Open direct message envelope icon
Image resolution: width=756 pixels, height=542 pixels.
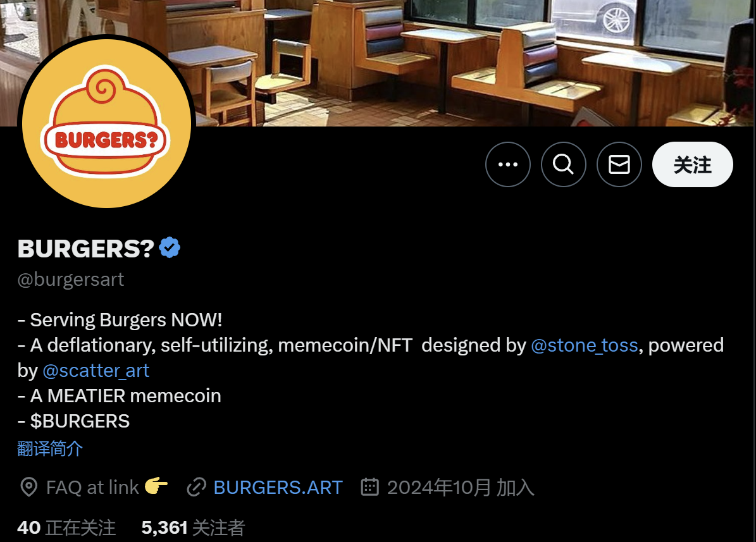(619, 164)
